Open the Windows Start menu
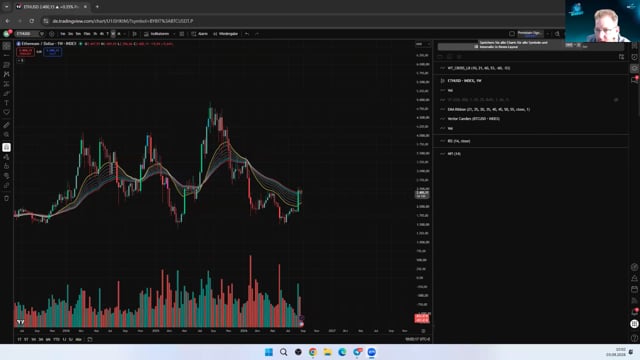Image resolution: width=640 pixels, height=360 pixels. [269, 352]
